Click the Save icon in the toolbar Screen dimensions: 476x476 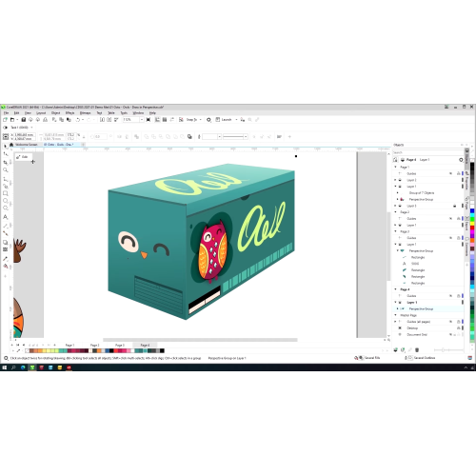coord(24,120)
